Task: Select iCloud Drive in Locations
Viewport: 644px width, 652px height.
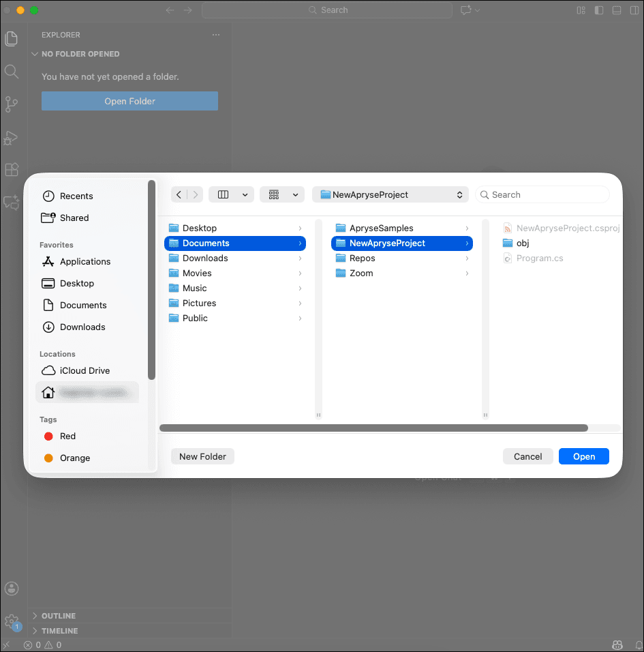Action: (x=85, y=370)
